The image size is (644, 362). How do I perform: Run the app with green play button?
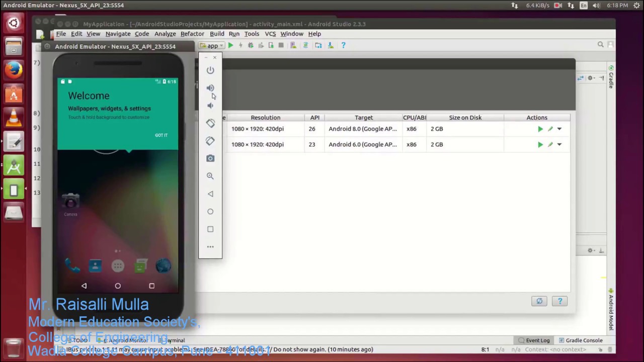click(x=230, y=45)
